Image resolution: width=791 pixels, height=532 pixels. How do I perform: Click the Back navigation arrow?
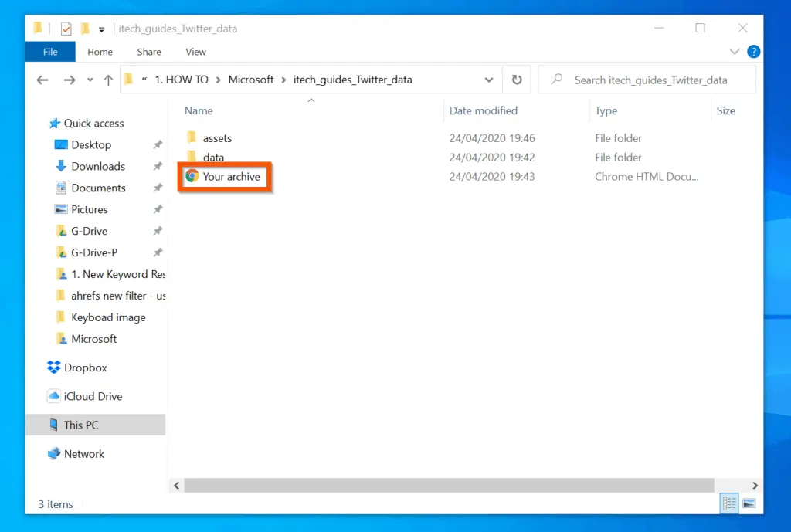click(42, 80)
